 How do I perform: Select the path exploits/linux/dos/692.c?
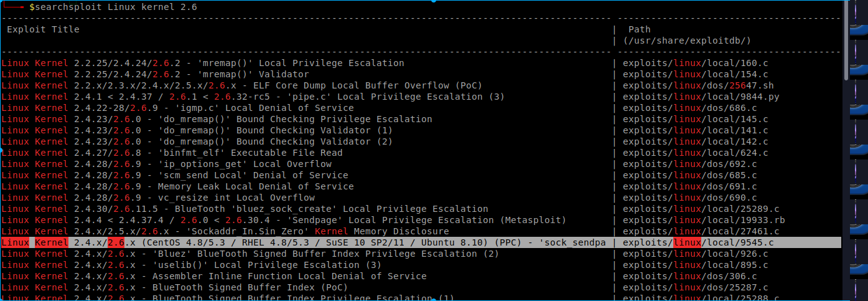pyautogui.click(x=690, y=164)
